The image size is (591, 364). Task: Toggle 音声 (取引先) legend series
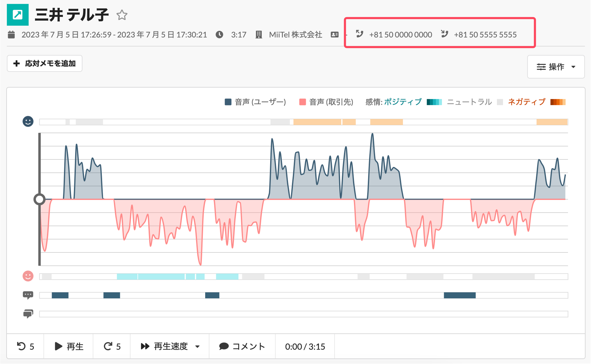point(326,102)
